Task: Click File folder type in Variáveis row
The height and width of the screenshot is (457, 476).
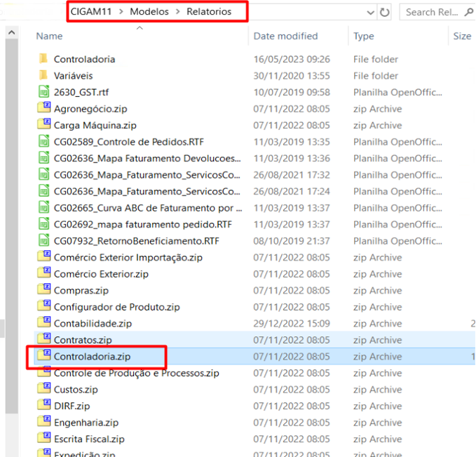Action: point(376,76)
